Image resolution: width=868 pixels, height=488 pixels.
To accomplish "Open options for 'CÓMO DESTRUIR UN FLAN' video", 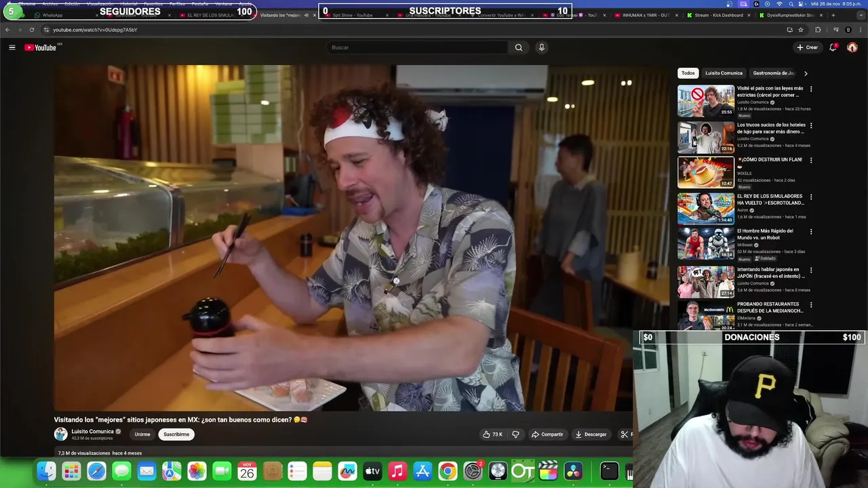I will 811,161.
